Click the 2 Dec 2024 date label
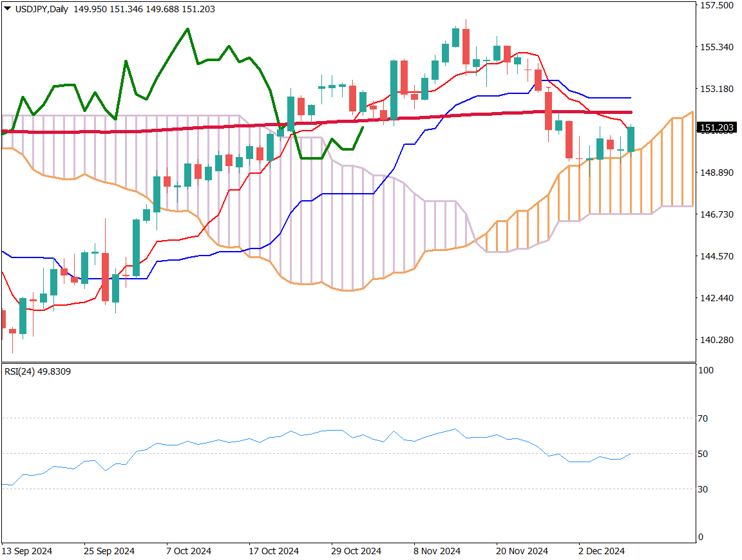Viewport: 742px width, 560px height. (602, 552)
